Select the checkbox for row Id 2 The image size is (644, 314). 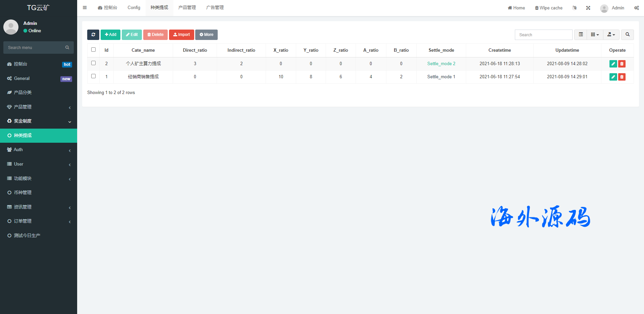(x=94, y=63)
